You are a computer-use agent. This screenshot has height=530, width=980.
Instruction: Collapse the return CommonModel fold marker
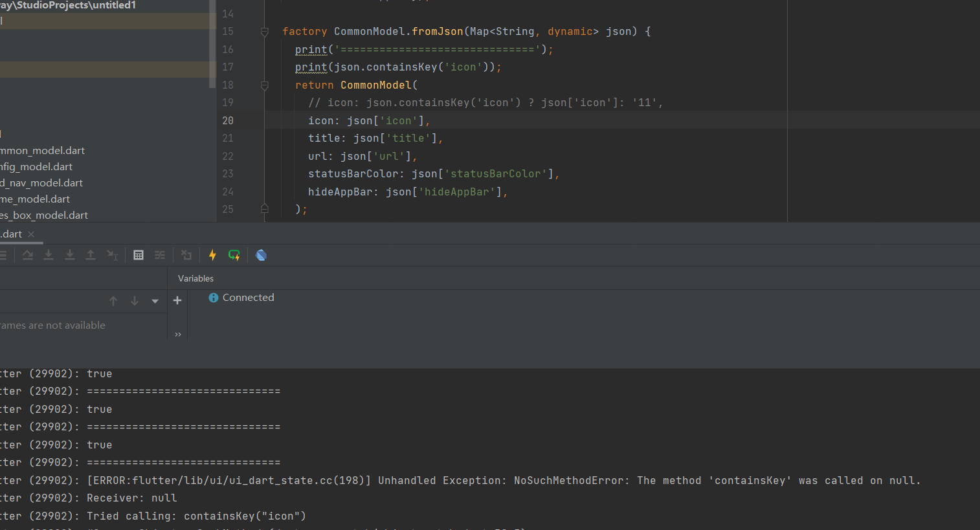(264, 85)
